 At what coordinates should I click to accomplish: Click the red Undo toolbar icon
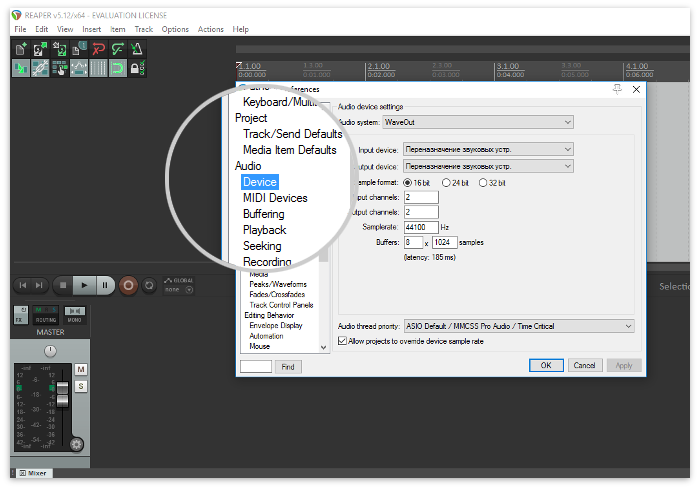(98, 49)
